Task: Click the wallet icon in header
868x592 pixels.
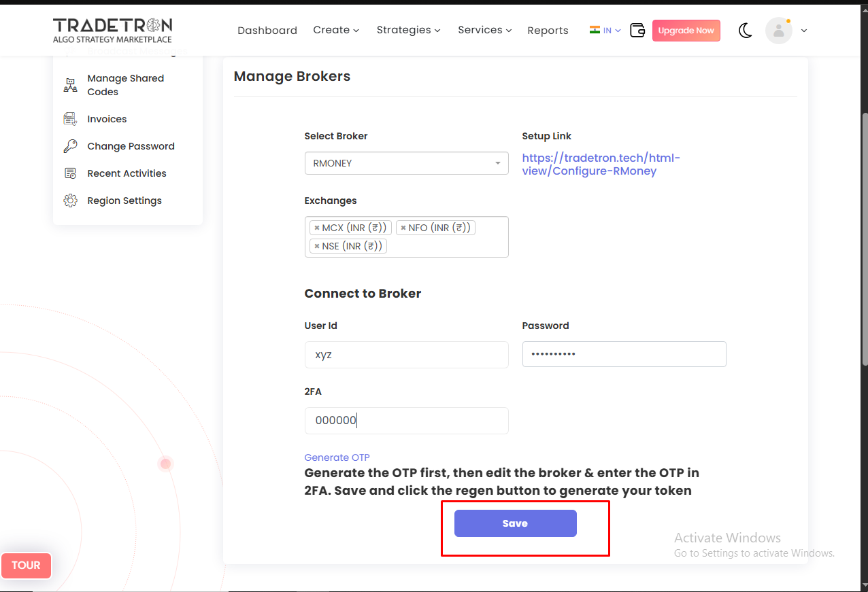Action: (637, 31)
